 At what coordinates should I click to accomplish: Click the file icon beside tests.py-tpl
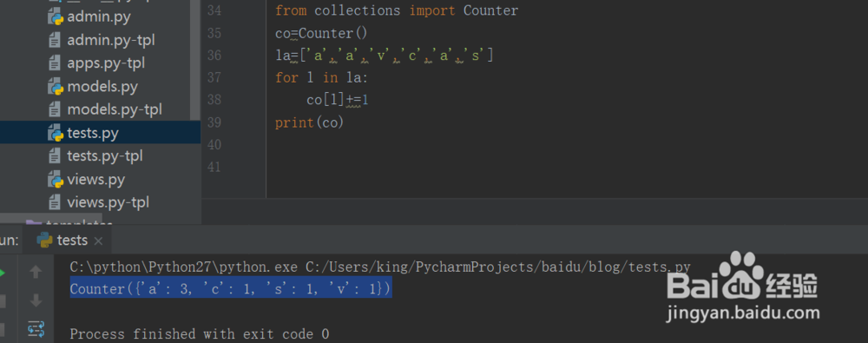[x=55, y=156]
